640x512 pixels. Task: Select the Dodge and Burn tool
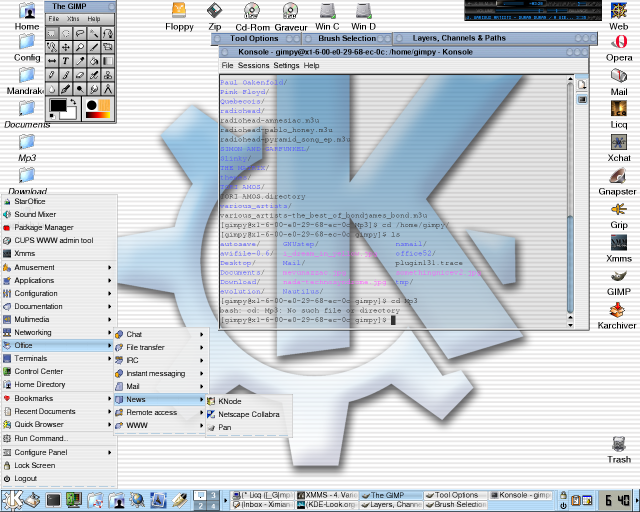pyautogui.click(x=80, y=89)
